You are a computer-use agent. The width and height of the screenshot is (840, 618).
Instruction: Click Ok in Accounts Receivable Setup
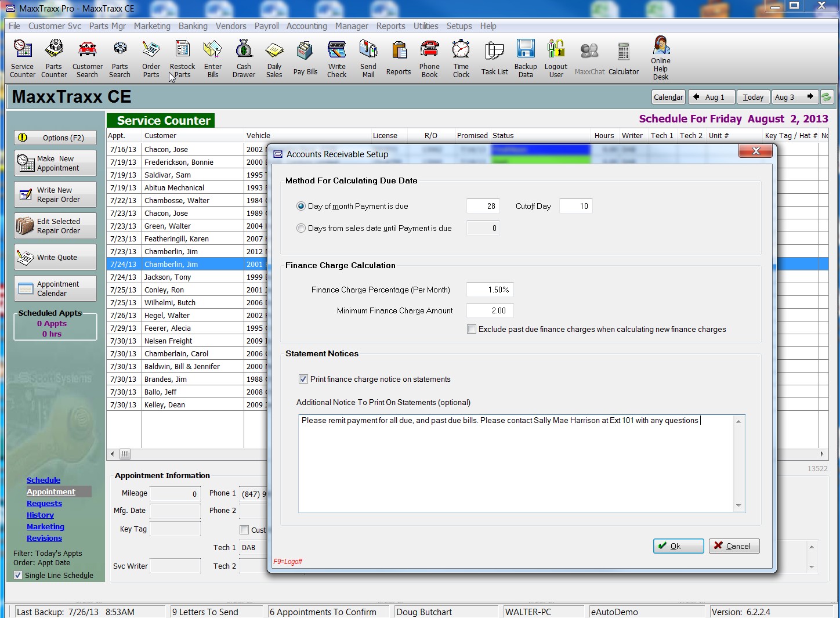(678, 546)
